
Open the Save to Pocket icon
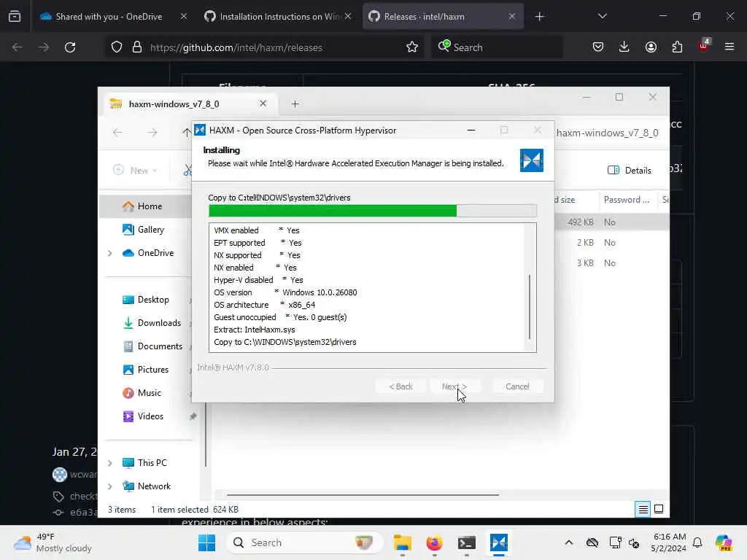point(598,47)
